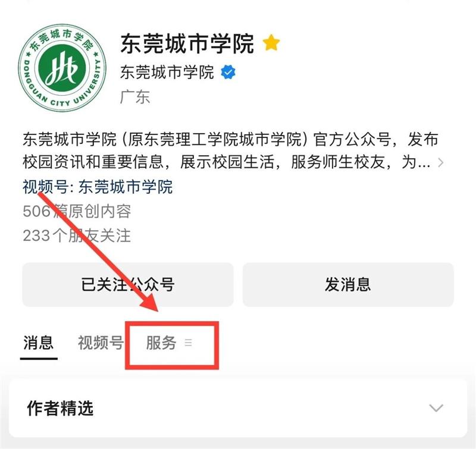This screenshot has width=476, height=449.
Task: Open the 视频号: 东莞城市学院 link
Action: point(98,186)
